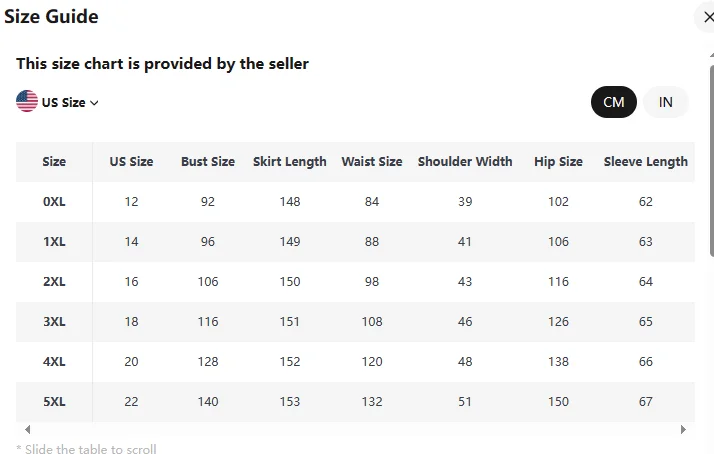The height and width of the screenshot is (454, 714).
Task: Click the Bust Size column header
Action: [208, 161]
